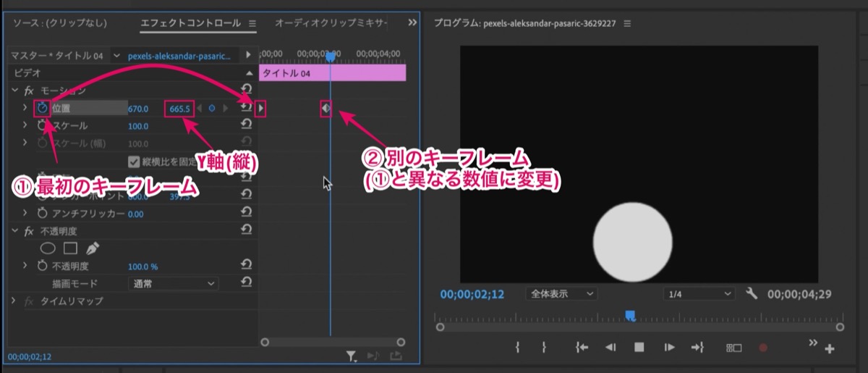Reset the 描画モード parameter

pyautogui.click(x=246, y=283)
